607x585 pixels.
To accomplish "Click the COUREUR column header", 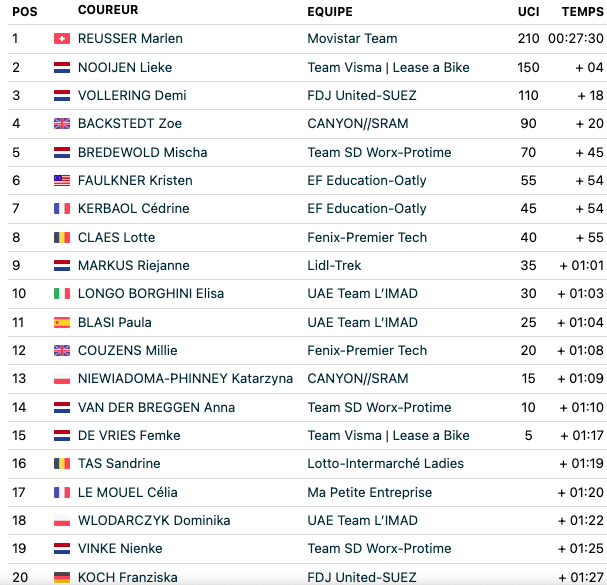I will (x=108, y=10).
